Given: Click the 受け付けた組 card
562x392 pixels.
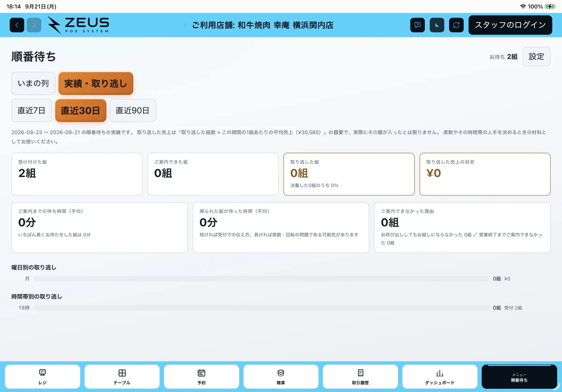Looking at the screenshot, I should point(77,174).
